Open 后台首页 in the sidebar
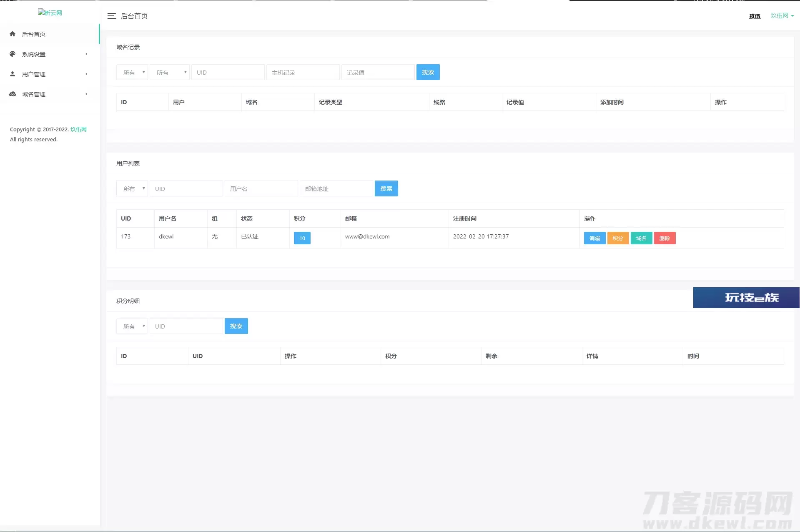Viewport: 800px width, 532px height. point(50,34)
